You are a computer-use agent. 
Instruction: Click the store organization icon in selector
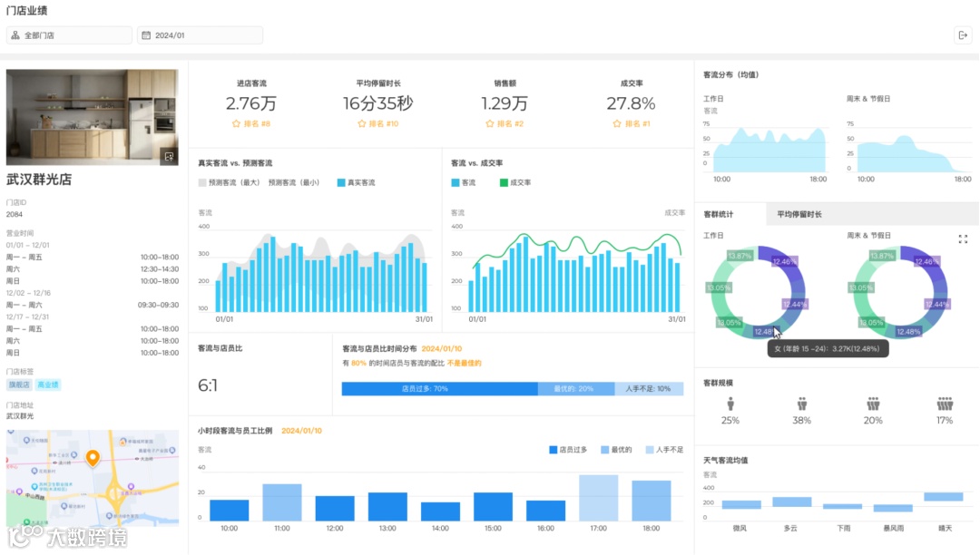point(15,35)
